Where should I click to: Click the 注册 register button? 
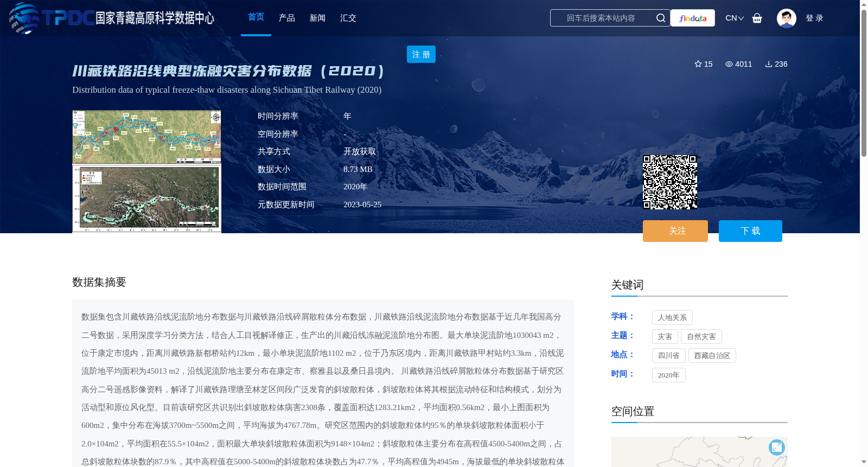[x=421, y=54]
